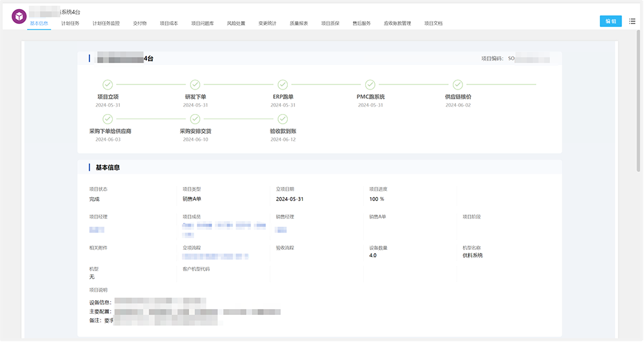Image resolution: width=644 pixels, height=342 pixels.
Task: Click the date 2024-06-03 under 采购下单给供应商
Action: 108,140
